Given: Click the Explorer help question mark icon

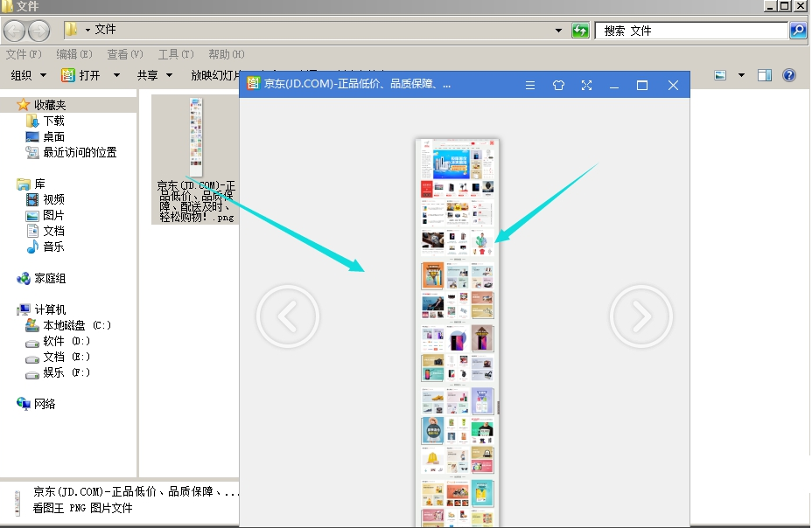Looking at the screenshot, I should click(788, 75).
